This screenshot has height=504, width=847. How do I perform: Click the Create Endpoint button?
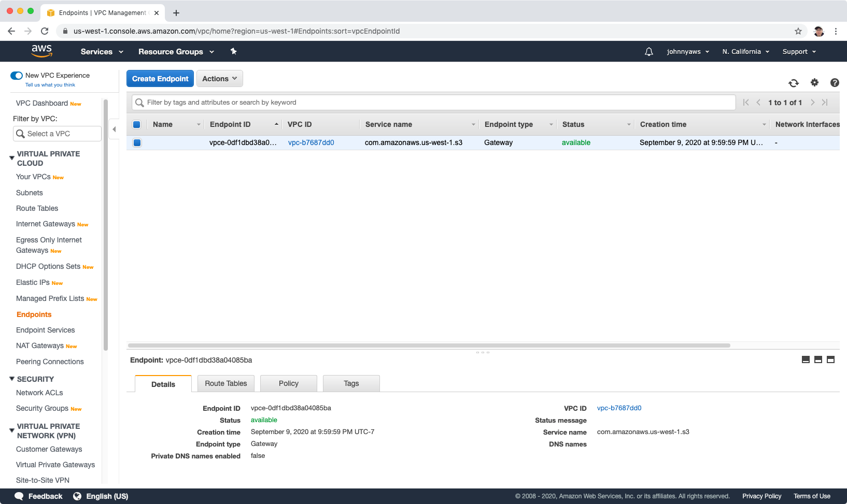[160, 79]
